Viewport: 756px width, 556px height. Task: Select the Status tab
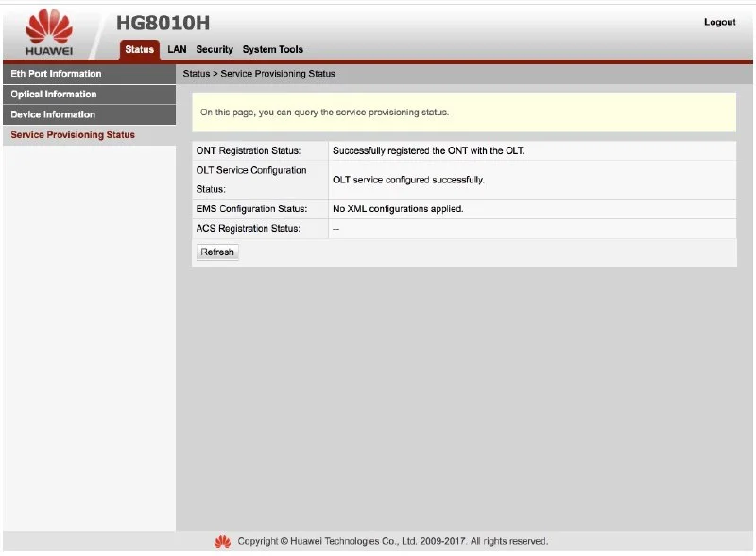139,49
